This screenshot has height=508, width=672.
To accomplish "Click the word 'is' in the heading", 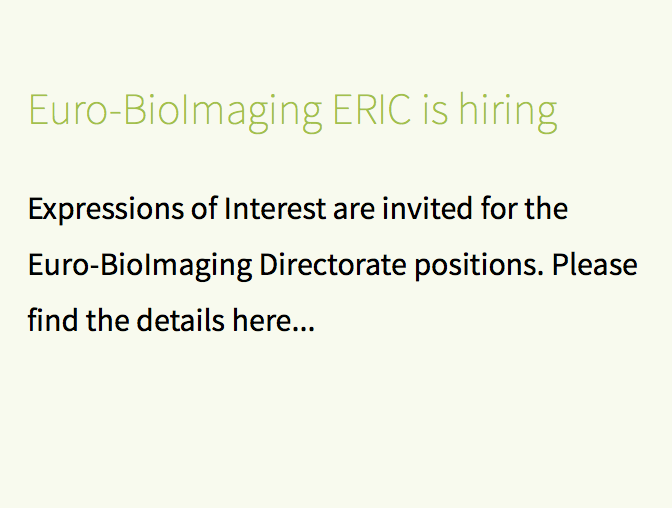I will point(435,110).
